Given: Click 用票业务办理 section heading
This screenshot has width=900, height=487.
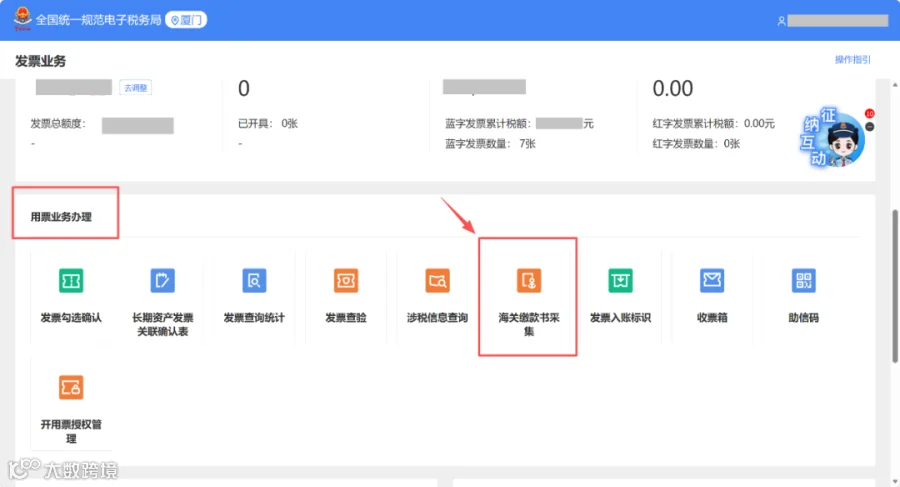Looking at the screenshot, I should [x=61, y=217].
